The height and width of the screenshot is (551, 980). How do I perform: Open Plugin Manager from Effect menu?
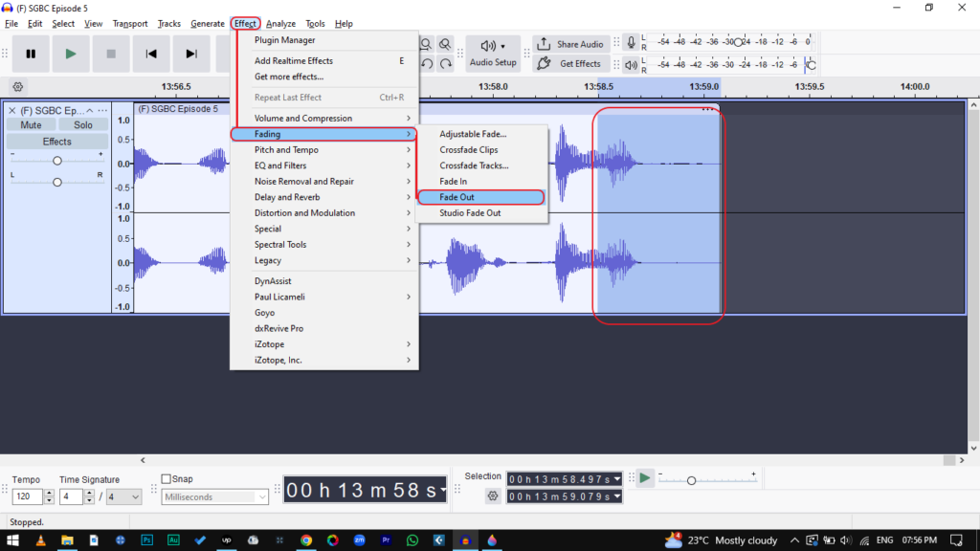(284, 40)
